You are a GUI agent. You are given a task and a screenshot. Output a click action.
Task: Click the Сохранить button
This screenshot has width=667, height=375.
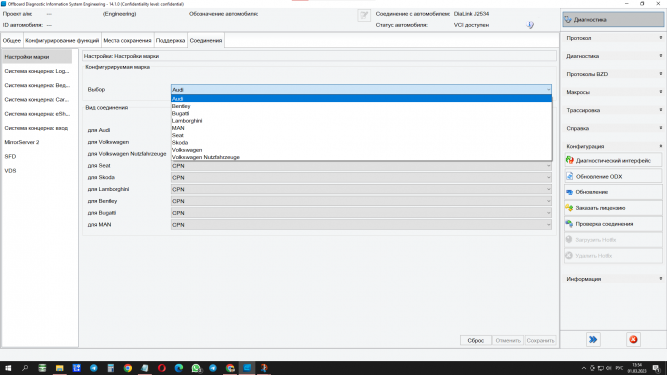tap(540, 340)
